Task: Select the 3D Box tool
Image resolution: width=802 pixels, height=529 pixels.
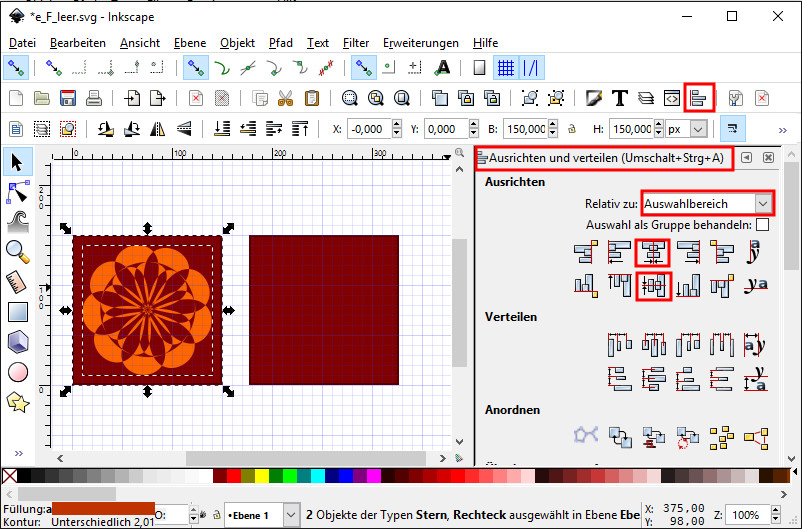Action: tap(17, 342)
